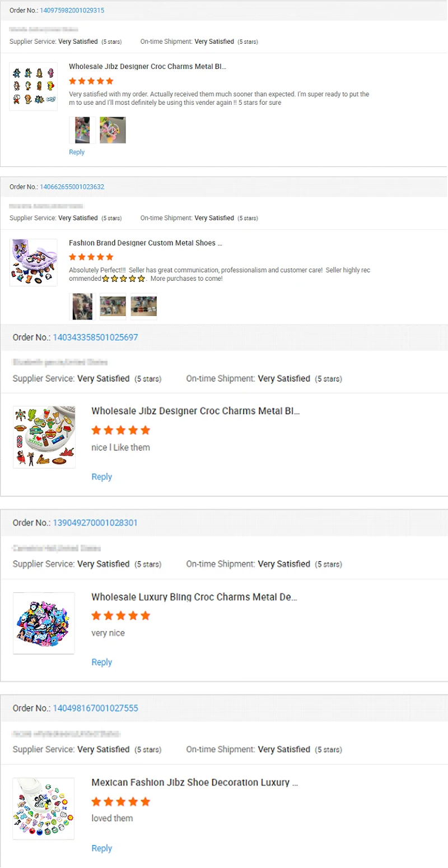Open Mexico themed charms product thumbnail
The width and height of the screenshot is (448, 868).
coord(44,437)
